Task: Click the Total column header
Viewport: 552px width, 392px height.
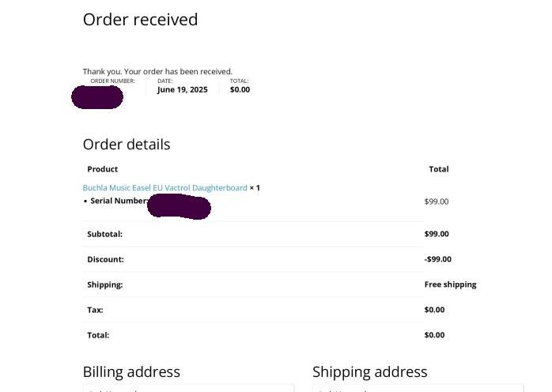Action: click(438, 169)
